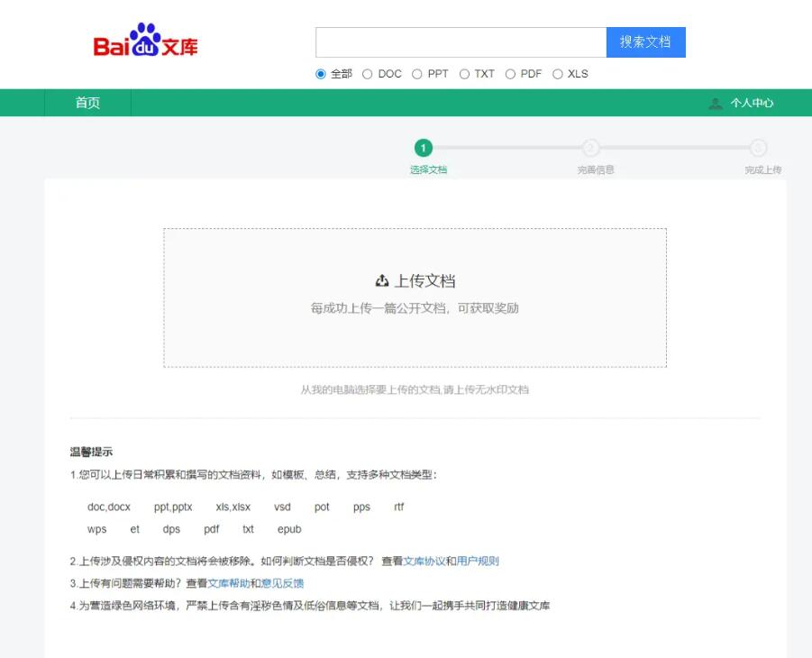Click the Baidu Wenku logo
Viewport: 812px width, 658px height.
[144, 43]
